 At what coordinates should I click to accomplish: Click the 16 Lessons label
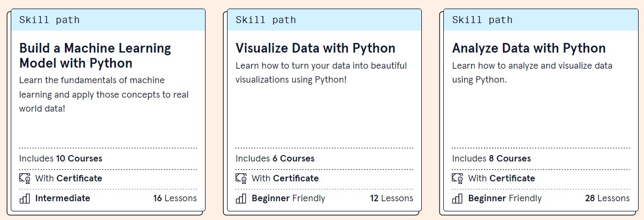tap(175, 198)
